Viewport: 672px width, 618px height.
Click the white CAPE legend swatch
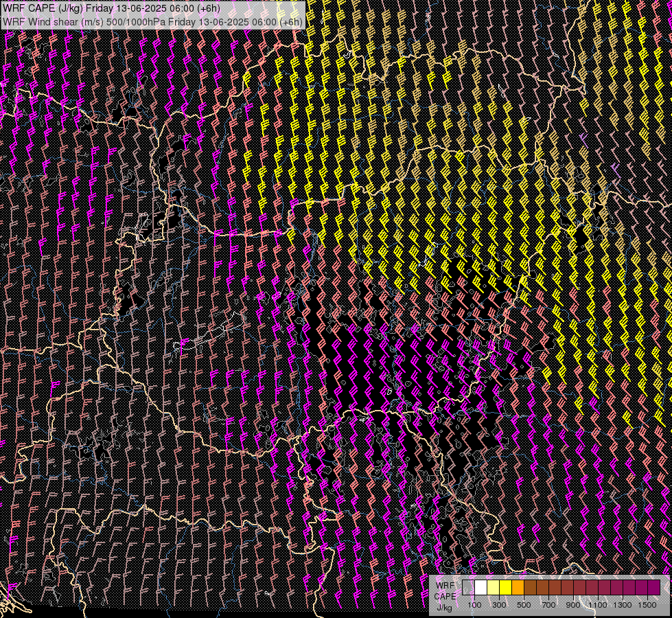[x=481, y=587]
